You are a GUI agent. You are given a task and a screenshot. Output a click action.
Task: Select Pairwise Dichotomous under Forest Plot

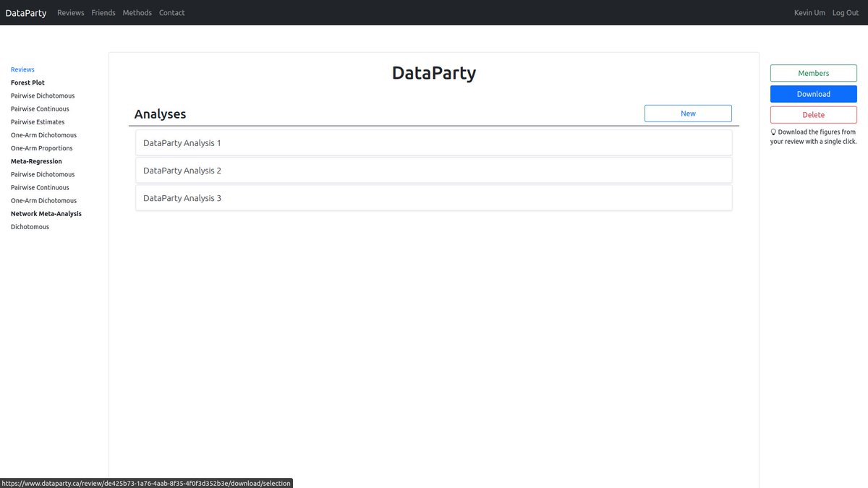pos(43,95)
